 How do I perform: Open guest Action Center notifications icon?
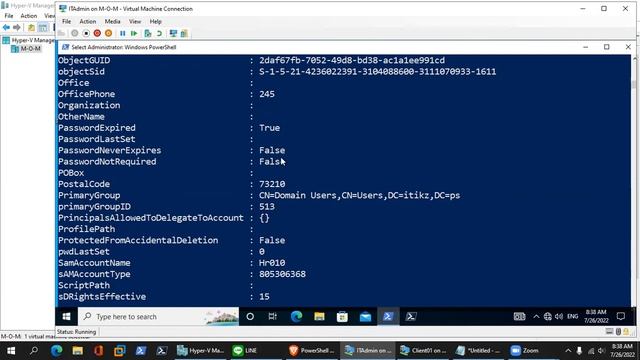621,316
